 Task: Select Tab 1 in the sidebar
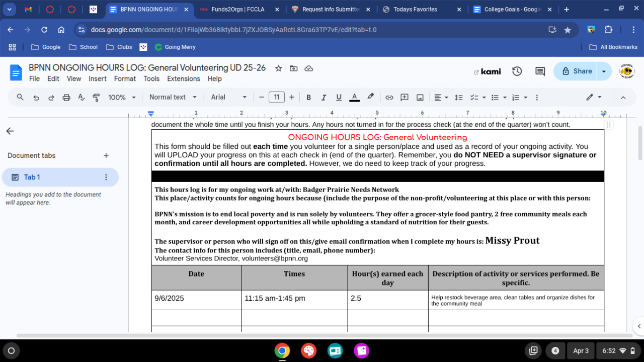click(x=60, y=177)
